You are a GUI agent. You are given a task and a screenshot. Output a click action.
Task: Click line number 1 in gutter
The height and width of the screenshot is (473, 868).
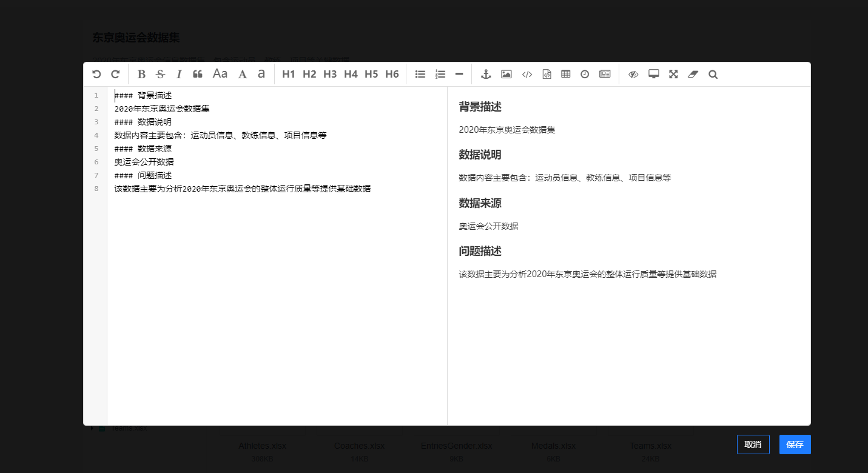96,95
